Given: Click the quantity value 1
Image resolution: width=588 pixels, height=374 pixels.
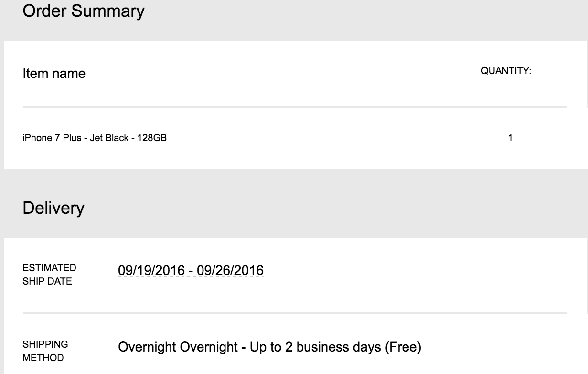Looking at the screenshot, I should 510,138.
